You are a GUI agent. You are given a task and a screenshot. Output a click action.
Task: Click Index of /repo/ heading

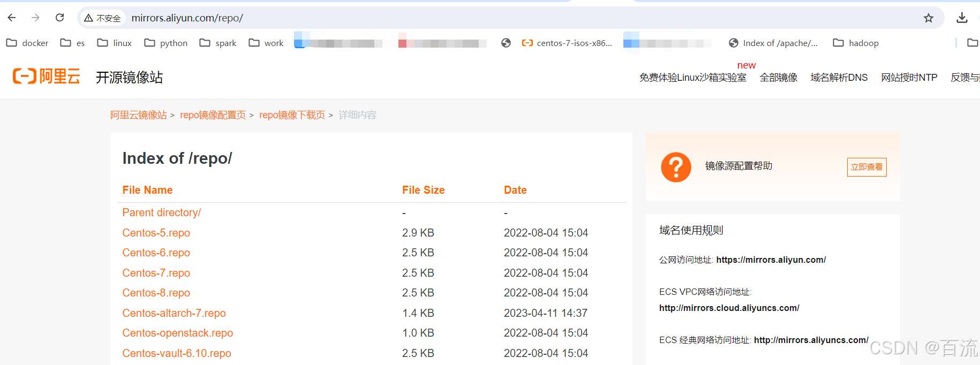coord(177,158)
